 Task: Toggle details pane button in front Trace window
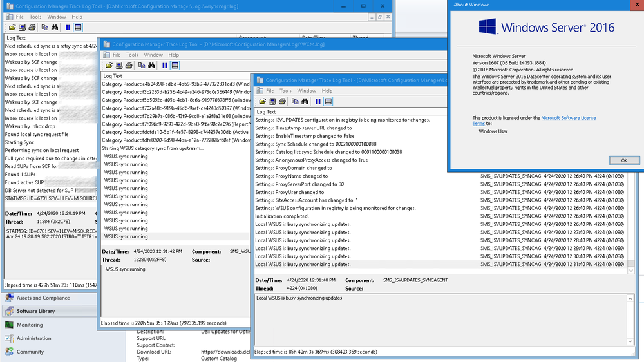(x=328, y=102)
